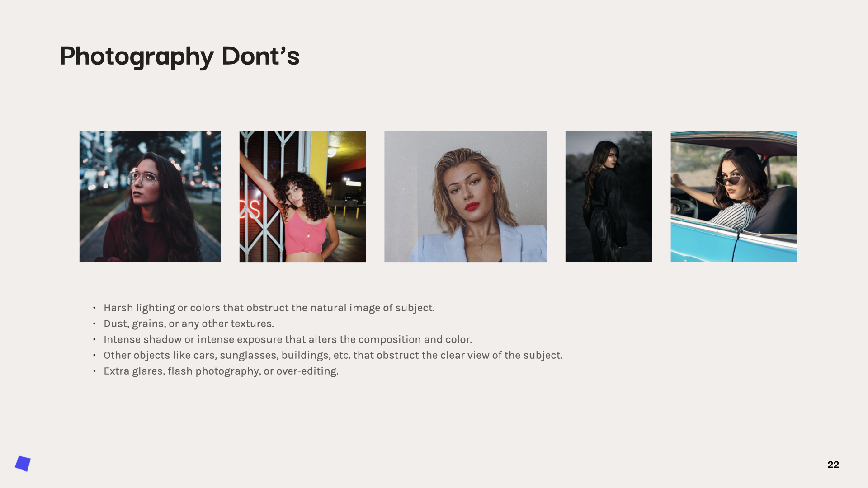Viewport: 868px width, 488px height.
Task: Click the blue square logo icon
Action: (x=23, y=464)
